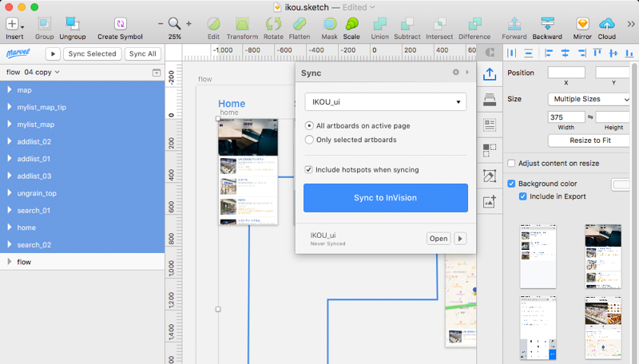Expand the map layer group
The height and width of the screenshot is (364, 639).
coord(9,89)
